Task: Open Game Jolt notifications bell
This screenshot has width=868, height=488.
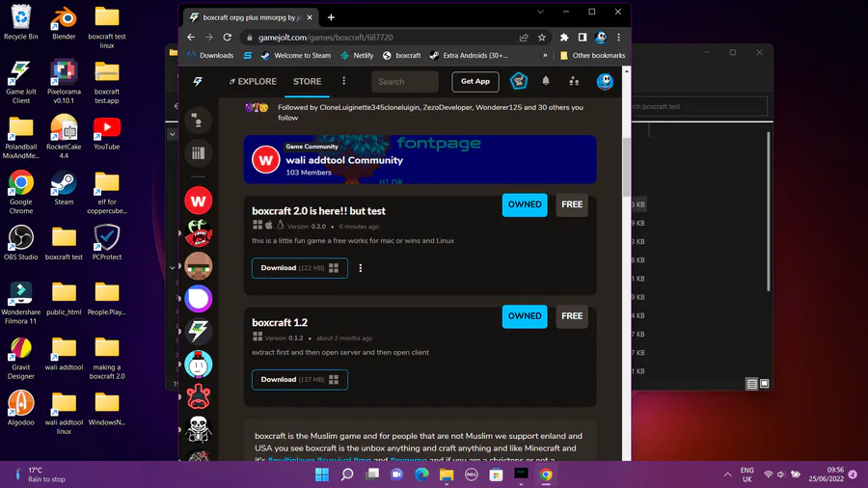Action: (x=546, y=81)
